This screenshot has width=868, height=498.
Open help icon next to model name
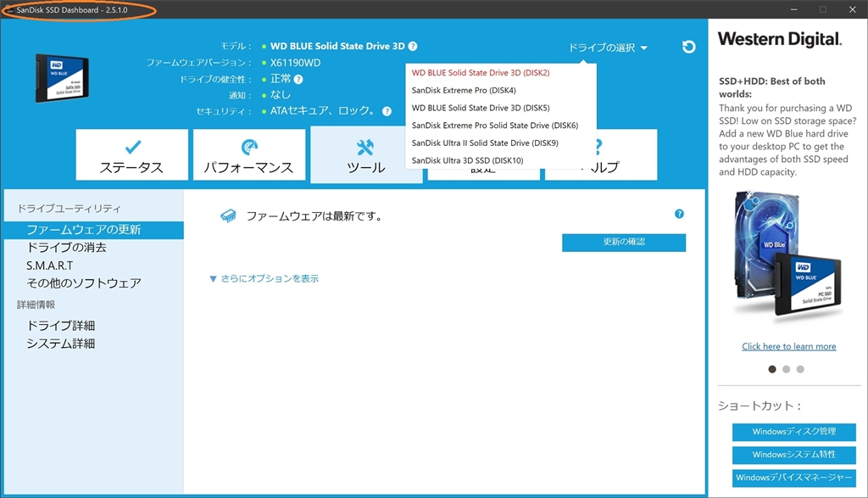click(413, 47)
